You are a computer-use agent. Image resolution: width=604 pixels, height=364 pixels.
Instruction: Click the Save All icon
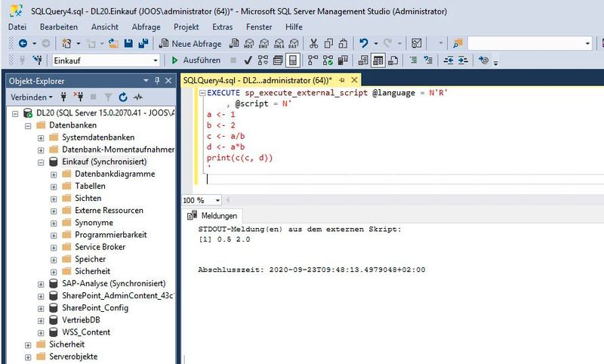[143, 43]
